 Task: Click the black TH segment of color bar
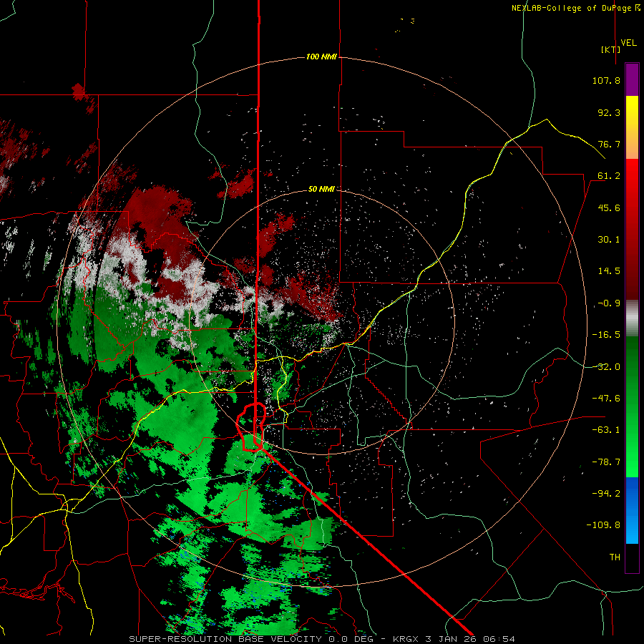tap(632, 557)
